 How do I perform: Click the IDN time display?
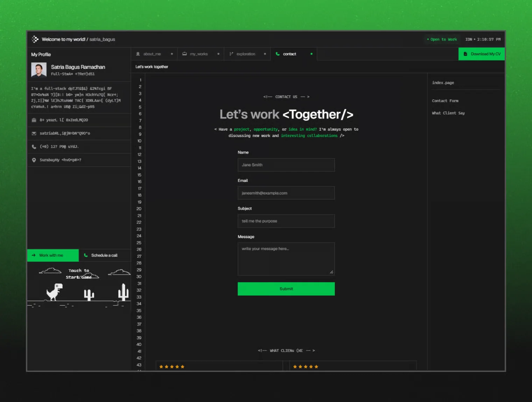point(483,39)
